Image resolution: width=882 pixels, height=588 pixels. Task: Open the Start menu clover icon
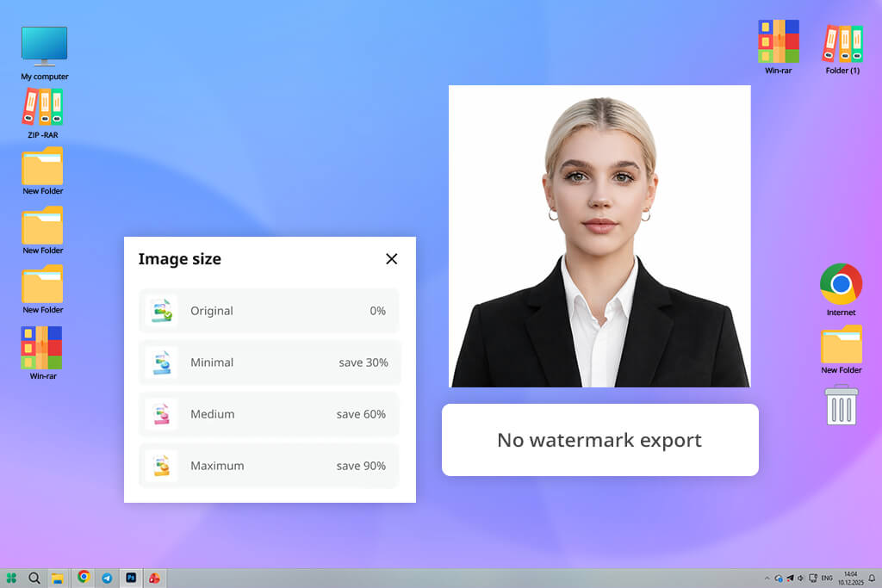pos(11,578)
